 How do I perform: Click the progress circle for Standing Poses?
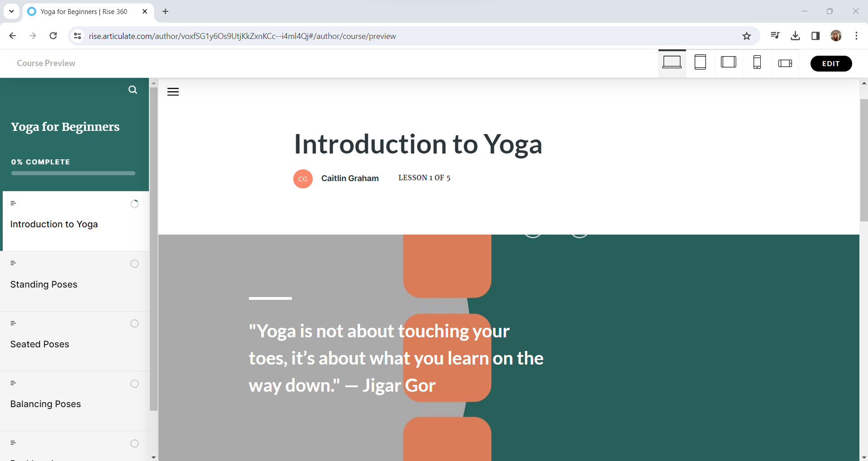point(134,264)
